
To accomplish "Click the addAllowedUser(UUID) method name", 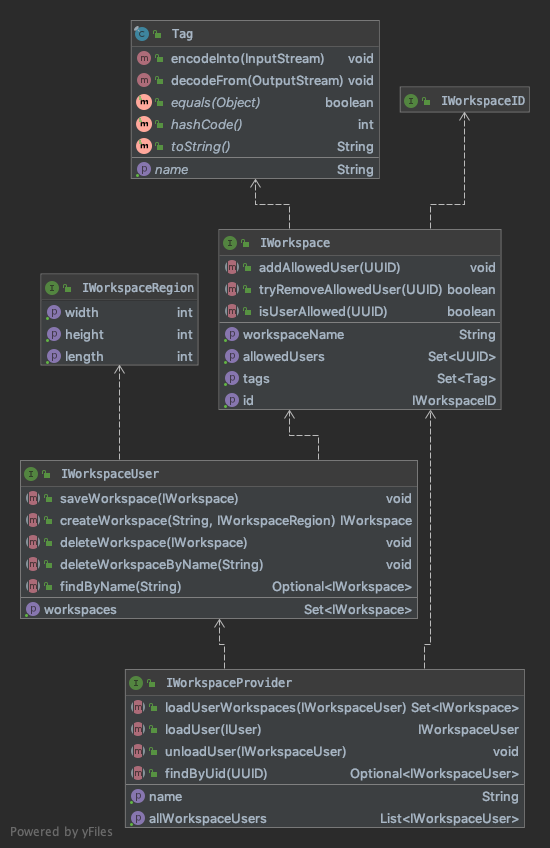I will (x=329, y=267).
